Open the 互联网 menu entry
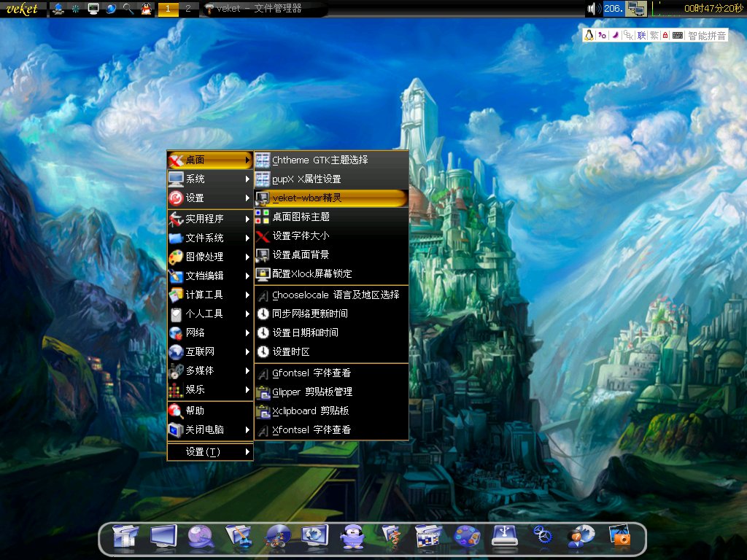 click(209, 352)
